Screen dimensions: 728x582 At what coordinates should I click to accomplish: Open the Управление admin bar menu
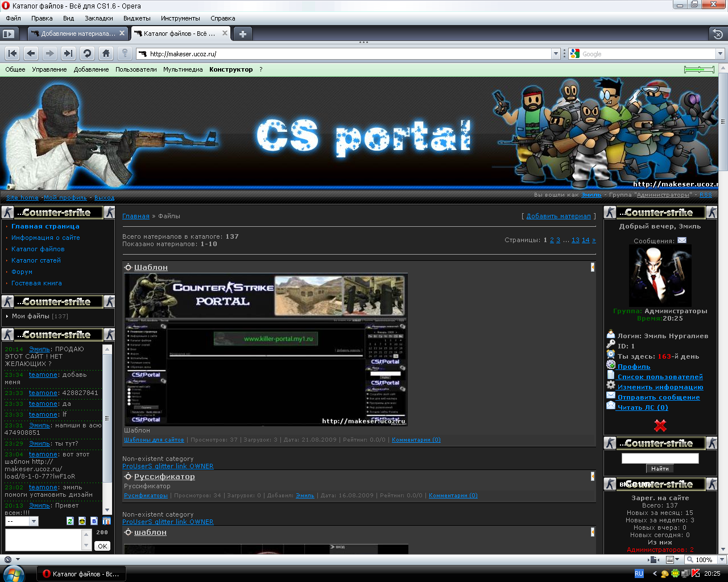[x=49, y=69]
